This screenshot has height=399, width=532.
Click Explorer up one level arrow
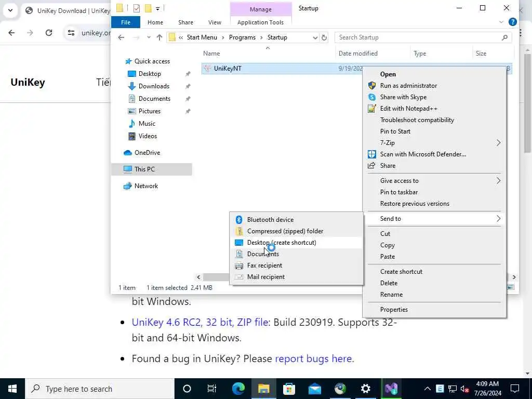(159, 37)
